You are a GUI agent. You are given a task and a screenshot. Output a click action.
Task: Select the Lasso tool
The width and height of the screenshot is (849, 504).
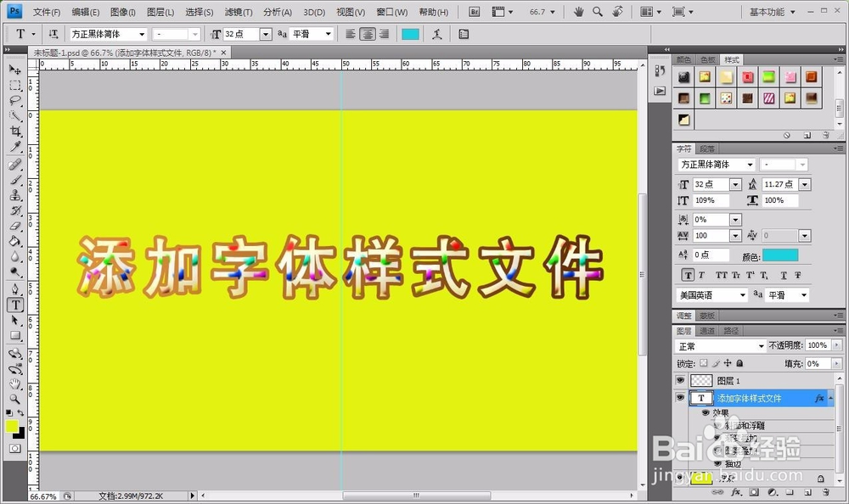point(15,101)
